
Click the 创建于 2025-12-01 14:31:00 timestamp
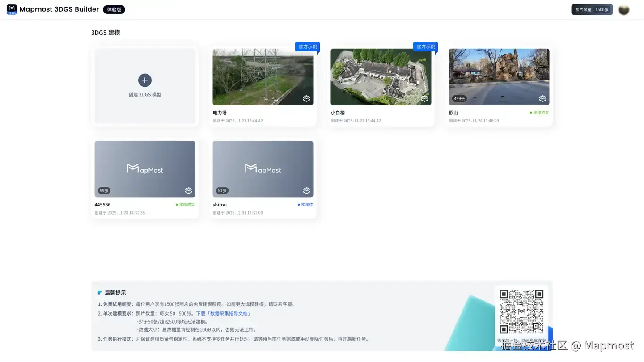coord(238,213)
